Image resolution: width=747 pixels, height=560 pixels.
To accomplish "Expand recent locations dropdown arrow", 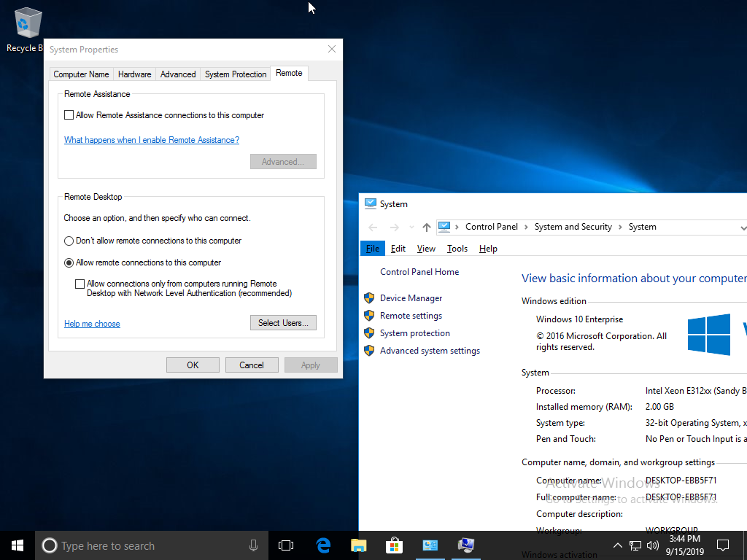I will [x=411, y=227].
